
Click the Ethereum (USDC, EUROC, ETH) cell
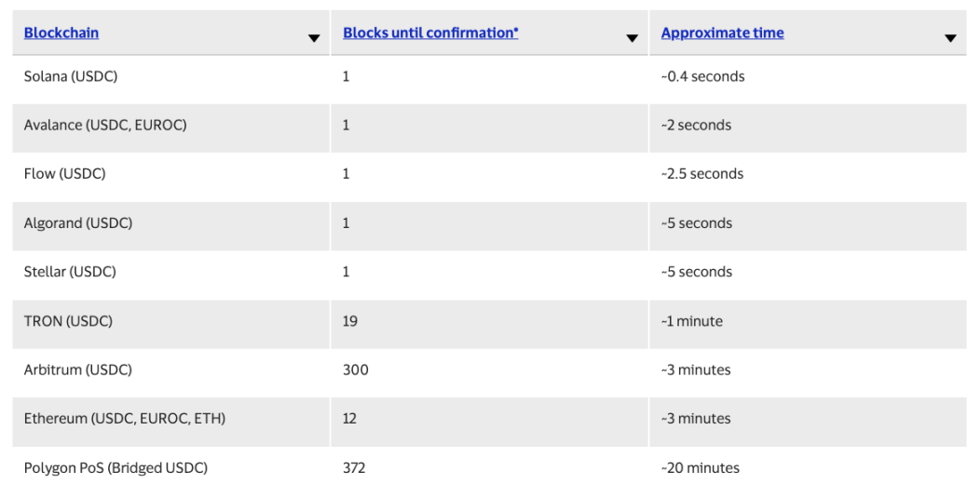[125, 419]
